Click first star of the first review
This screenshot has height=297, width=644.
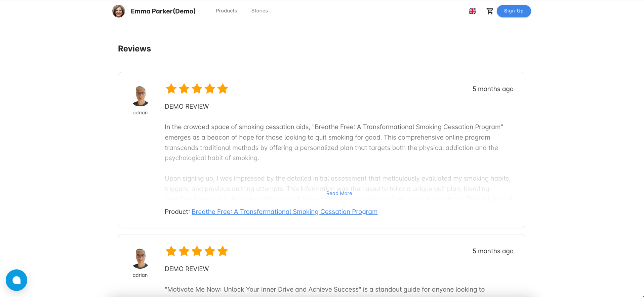[171, 89]
